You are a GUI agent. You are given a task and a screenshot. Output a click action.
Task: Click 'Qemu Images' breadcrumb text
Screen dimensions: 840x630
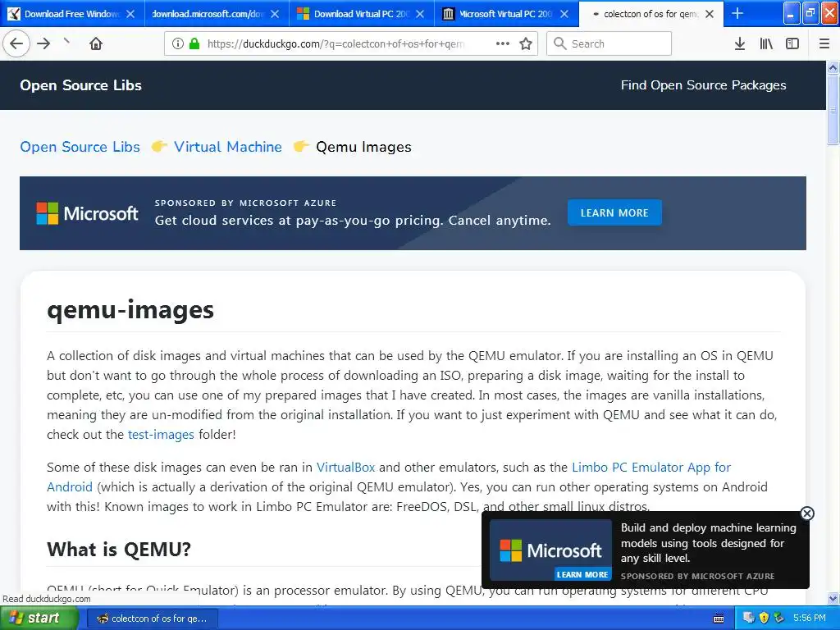click(x=363, y=147)
